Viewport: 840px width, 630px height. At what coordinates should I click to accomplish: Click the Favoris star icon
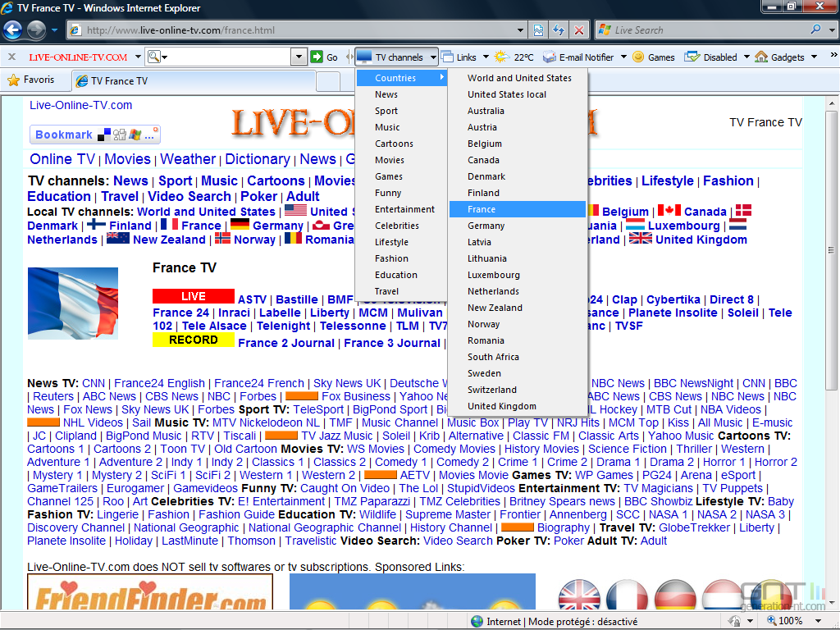13,80
